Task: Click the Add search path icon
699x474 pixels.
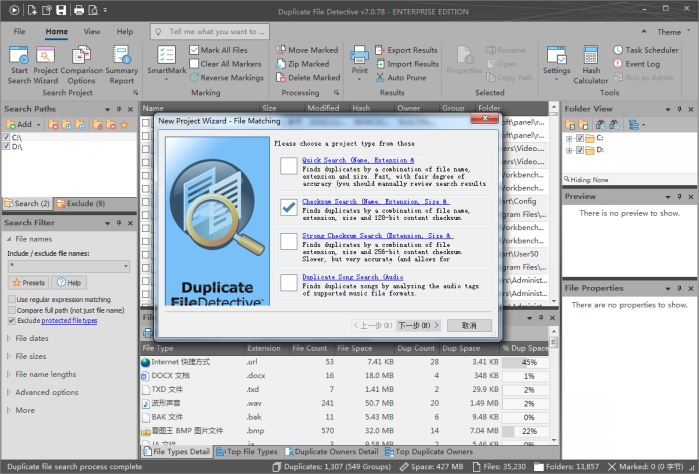Action: [11, 124]
